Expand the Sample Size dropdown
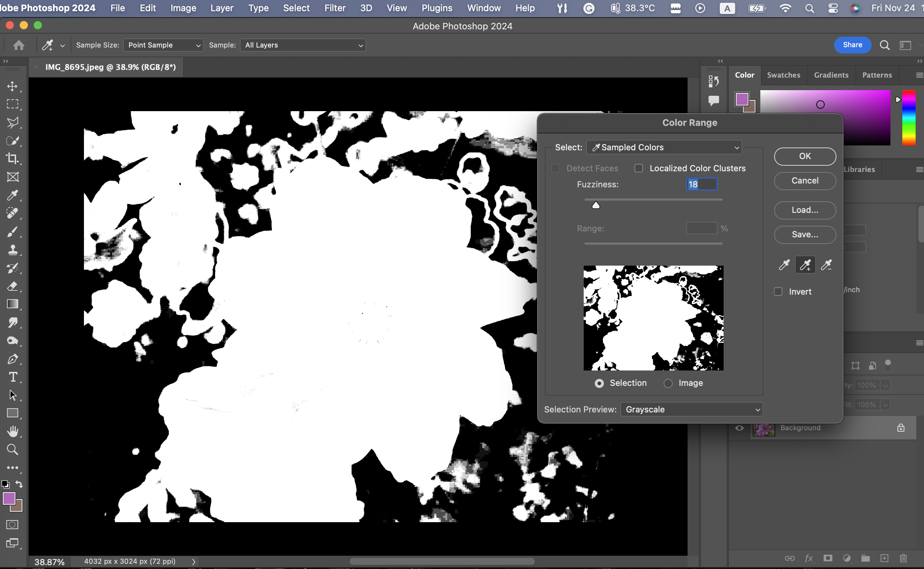924x569 pixels. click(163, 45)
